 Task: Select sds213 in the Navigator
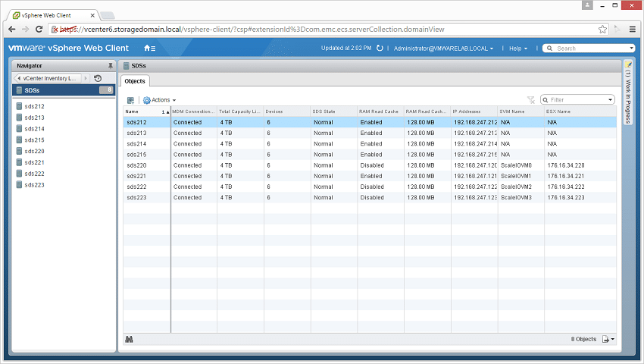tap(34, 118)
